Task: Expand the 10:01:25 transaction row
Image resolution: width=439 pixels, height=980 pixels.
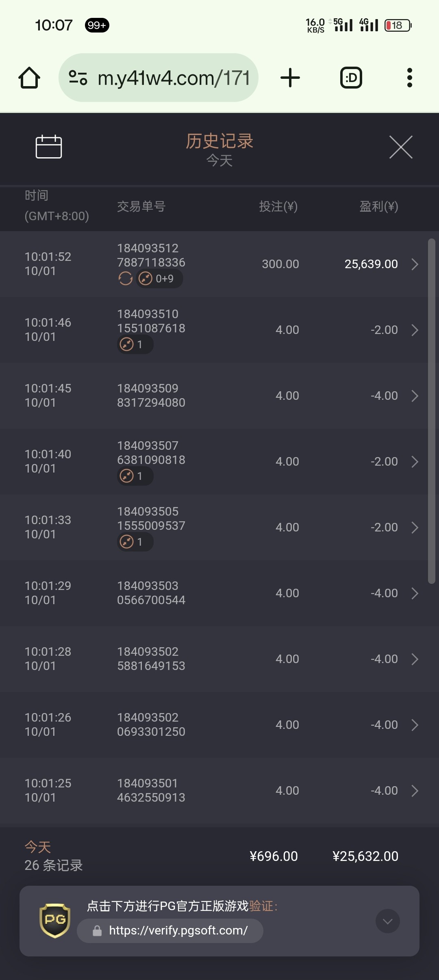Action: click(x=415, y=791)
